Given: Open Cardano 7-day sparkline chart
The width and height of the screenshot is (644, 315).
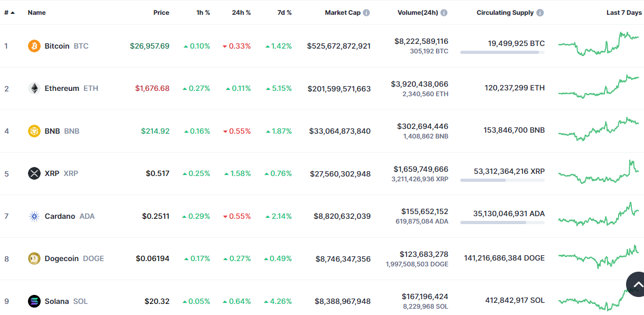Looking at the screenshot, I should (x=599, y=214).
